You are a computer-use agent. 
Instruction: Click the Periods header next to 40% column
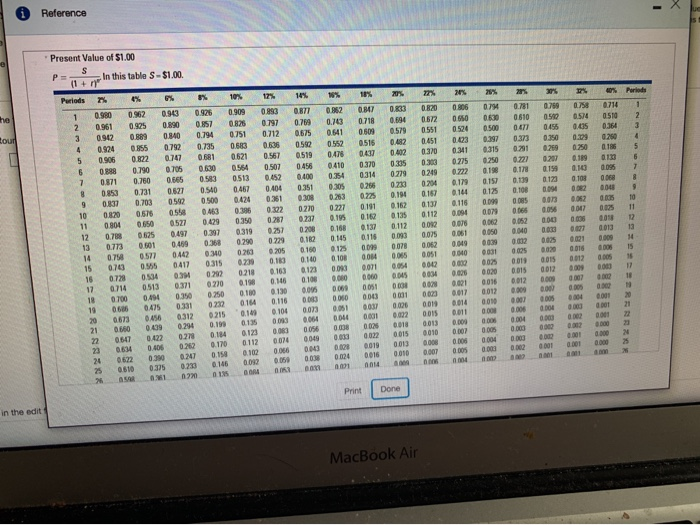pyautogui.click(x=636, y=90)
